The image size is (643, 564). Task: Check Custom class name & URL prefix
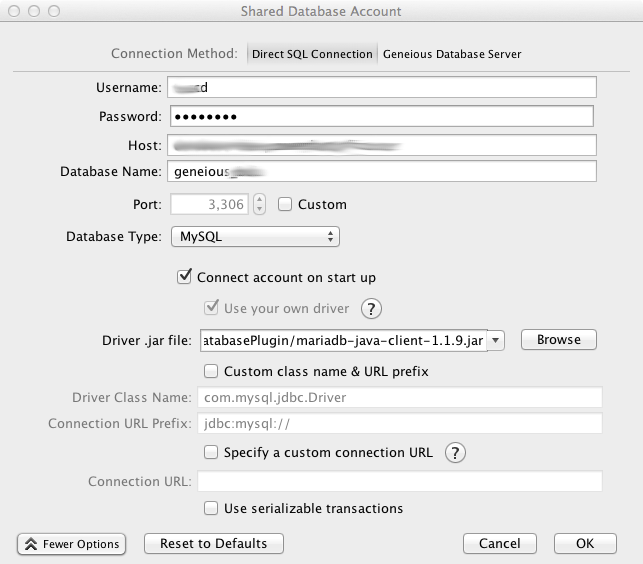pos(211,372)
